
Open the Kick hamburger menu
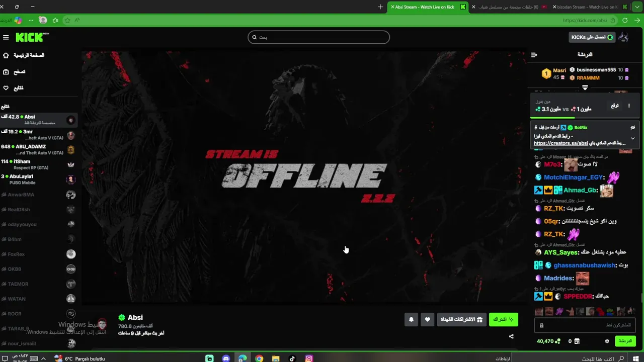[x=6, y=37]
